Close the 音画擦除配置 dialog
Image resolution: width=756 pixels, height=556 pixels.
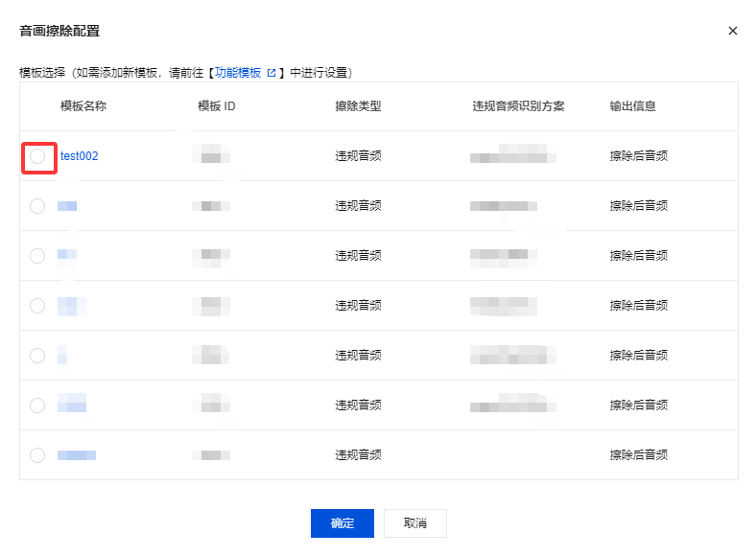coord(733,31)
